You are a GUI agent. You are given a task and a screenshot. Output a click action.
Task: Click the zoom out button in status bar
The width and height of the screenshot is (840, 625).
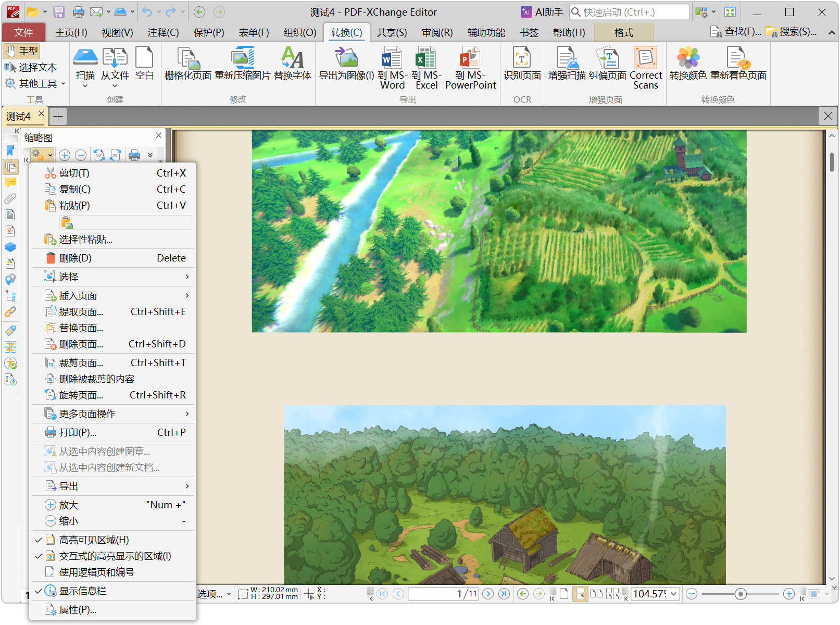click(692, 594)
